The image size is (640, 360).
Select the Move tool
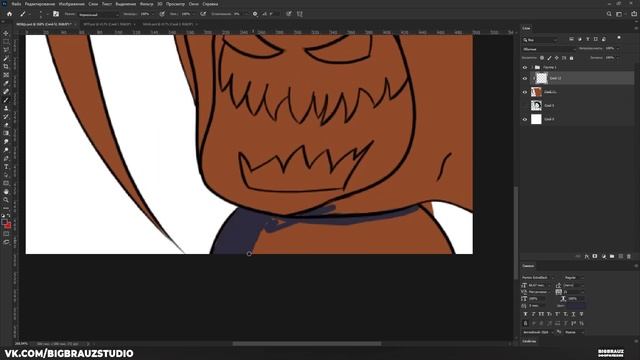(6, 33)
